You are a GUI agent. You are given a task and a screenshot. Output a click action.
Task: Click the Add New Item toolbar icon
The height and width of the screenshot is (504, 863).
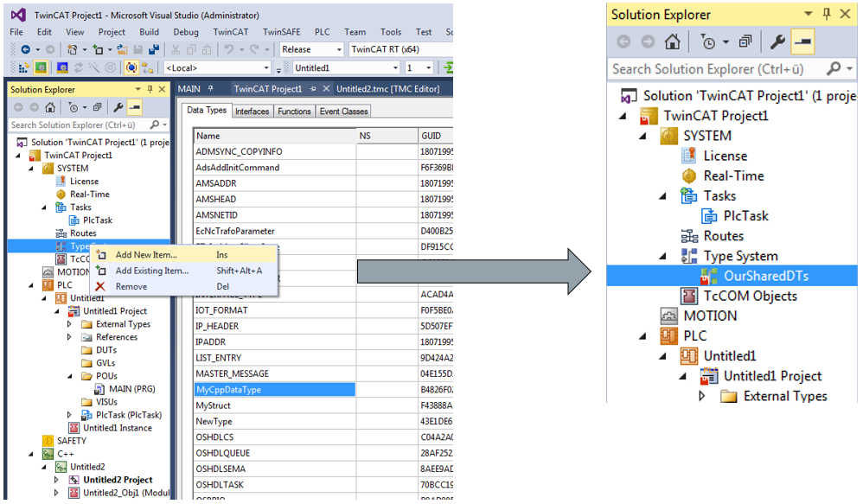tap(98, 49)
